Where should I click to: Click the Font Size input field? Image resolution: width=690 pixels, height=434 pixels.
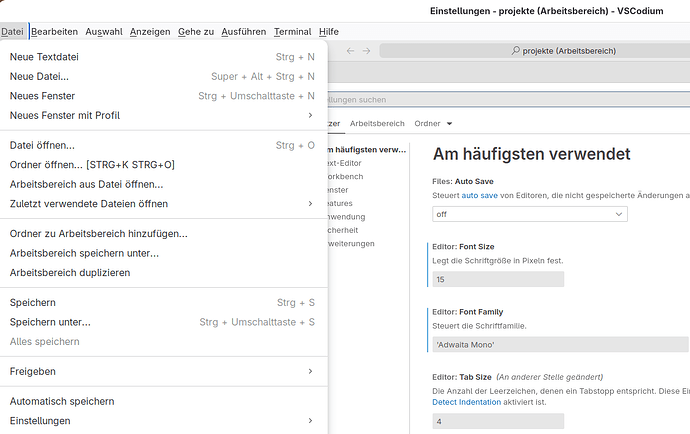498,279
